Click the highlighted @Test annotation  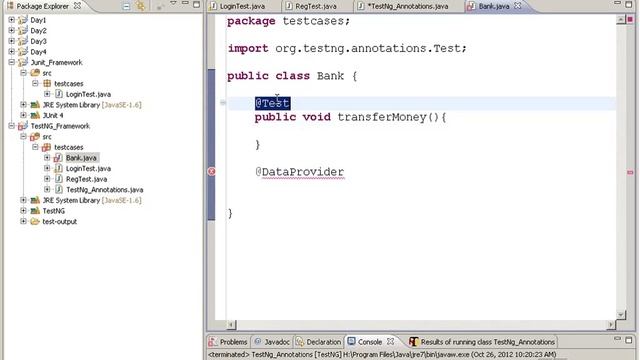pyautogui.click(x=272, y=103)
